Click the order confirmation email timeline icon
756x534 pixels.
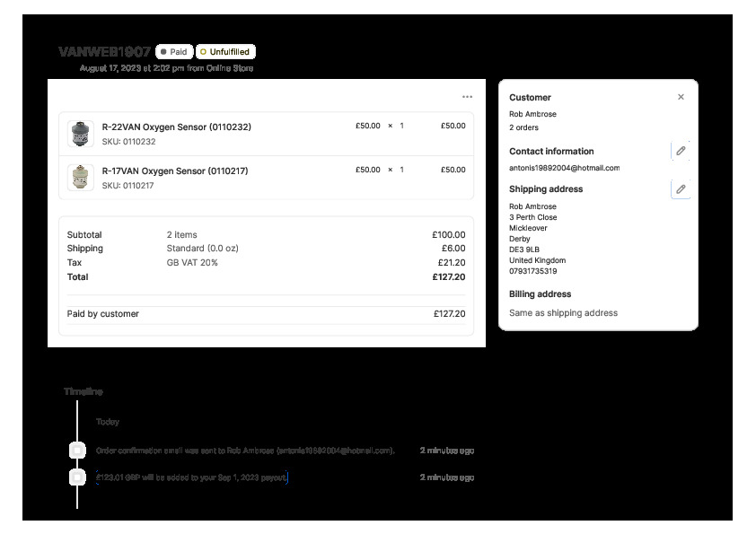78,450
